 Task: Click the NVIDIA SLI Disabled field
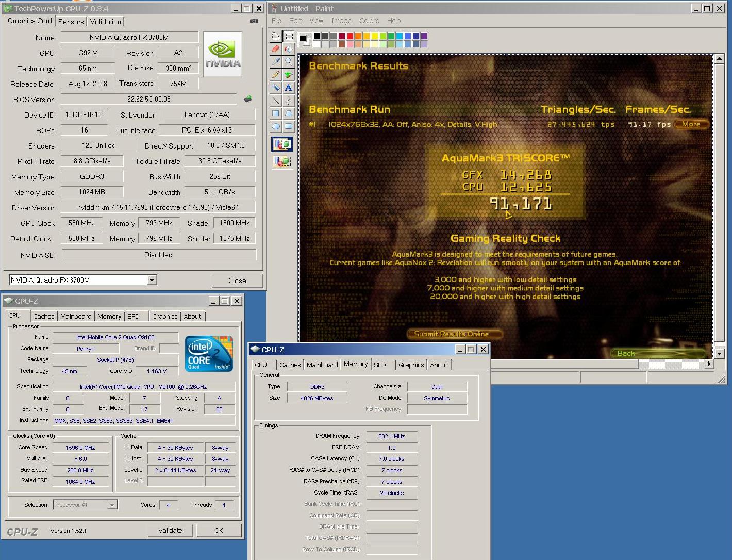point(159,255)
